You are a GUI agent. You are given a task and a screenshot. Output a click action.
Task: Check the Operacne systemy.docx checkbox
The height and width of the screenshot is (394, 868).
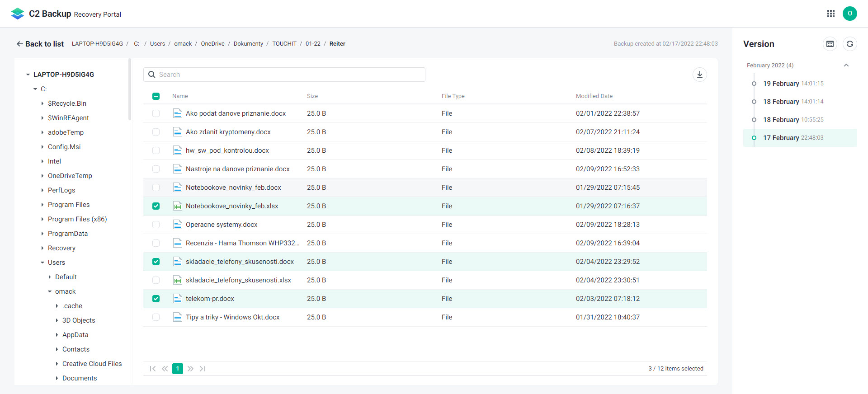click(x=156, y=225)
